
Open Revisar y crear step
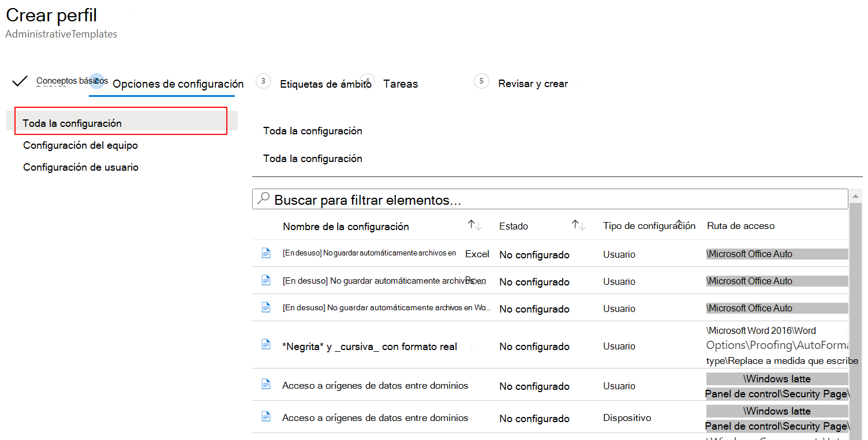click(533, 84)
